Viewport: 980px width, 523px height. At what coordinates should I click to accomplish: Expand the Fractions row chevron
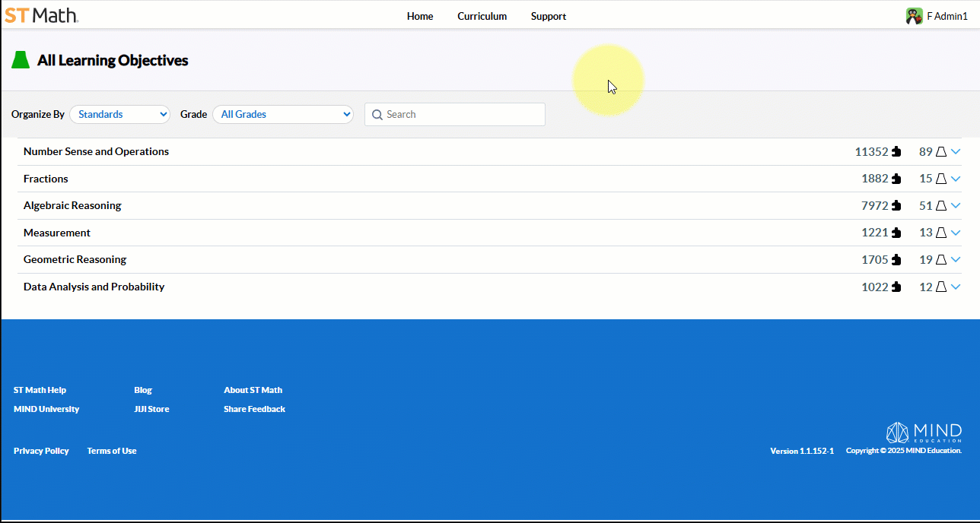pos(956,179)
